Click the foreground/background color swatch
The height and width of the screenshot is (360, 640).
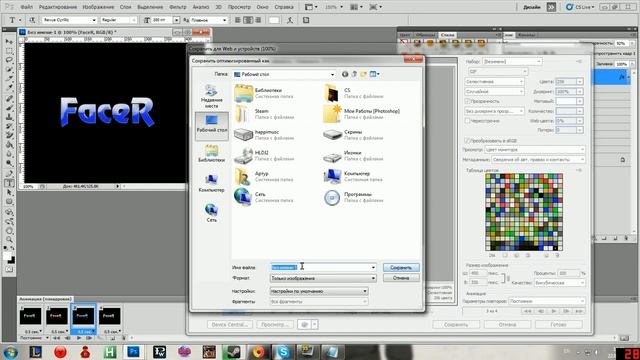[9, 258]
